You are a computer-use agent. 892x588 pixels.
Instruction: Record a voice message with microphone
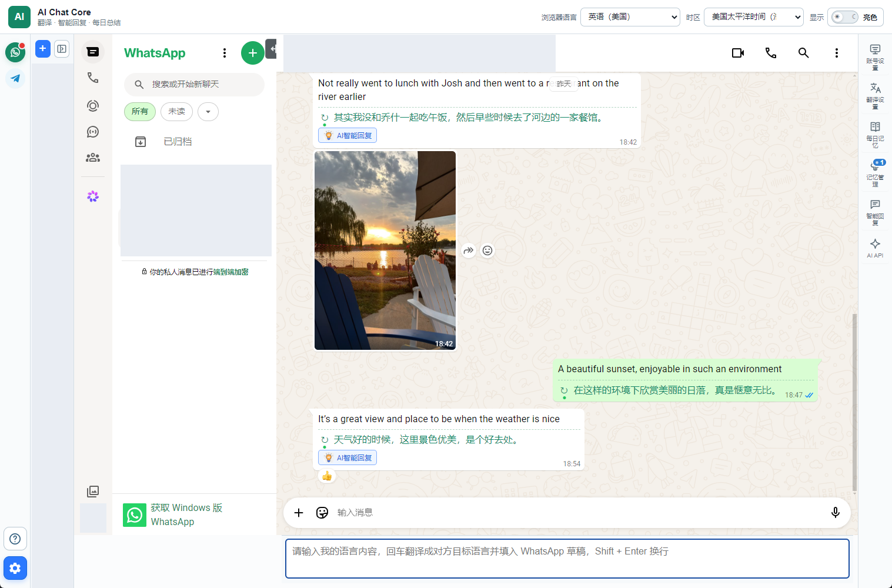tap(836, 513)
